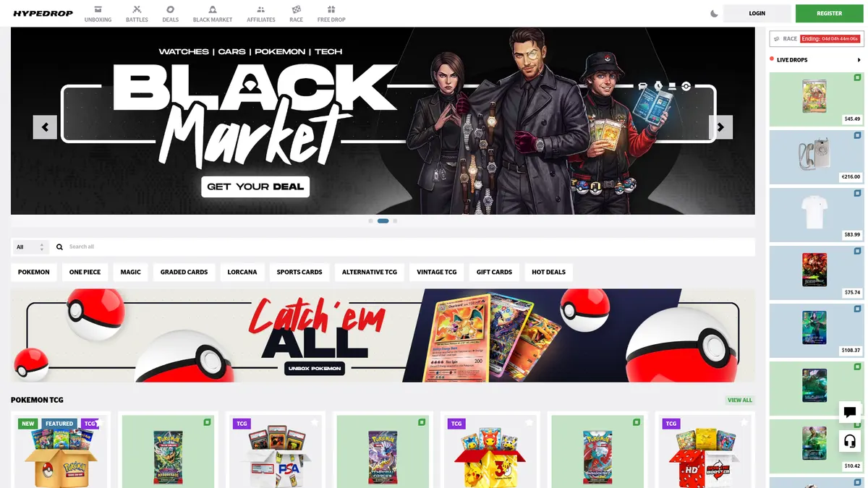
Task: Favorite the PSA box with its star
Action: 314,423
